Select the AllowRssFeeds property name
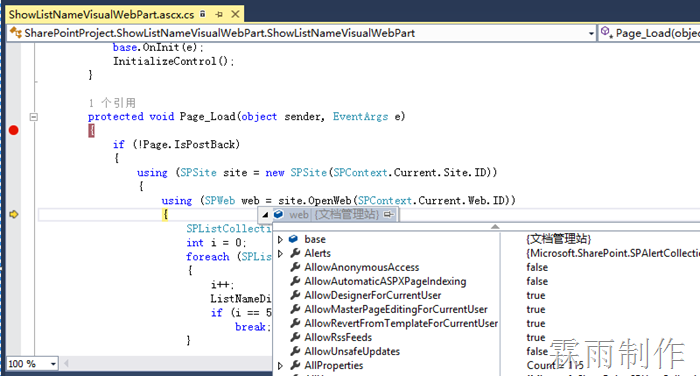The width and height of the screenshot is (700, 376). pos(338,338)
